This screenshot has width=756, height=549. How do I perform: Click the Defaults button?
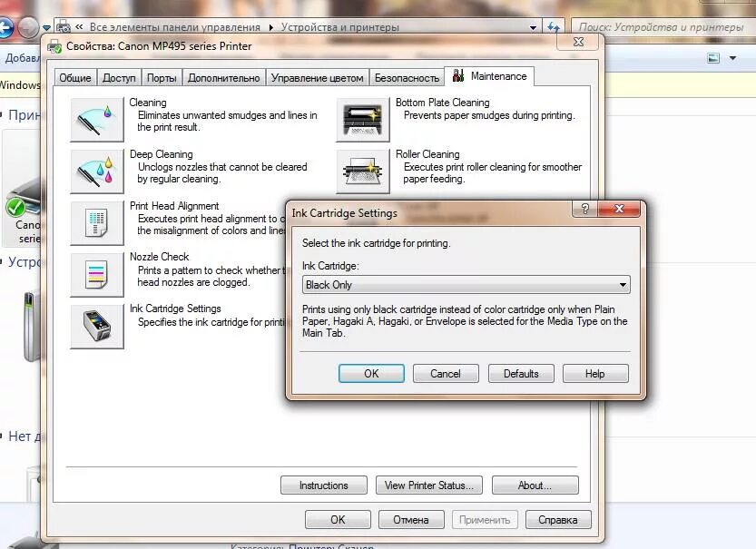click(x=521, y=374)
